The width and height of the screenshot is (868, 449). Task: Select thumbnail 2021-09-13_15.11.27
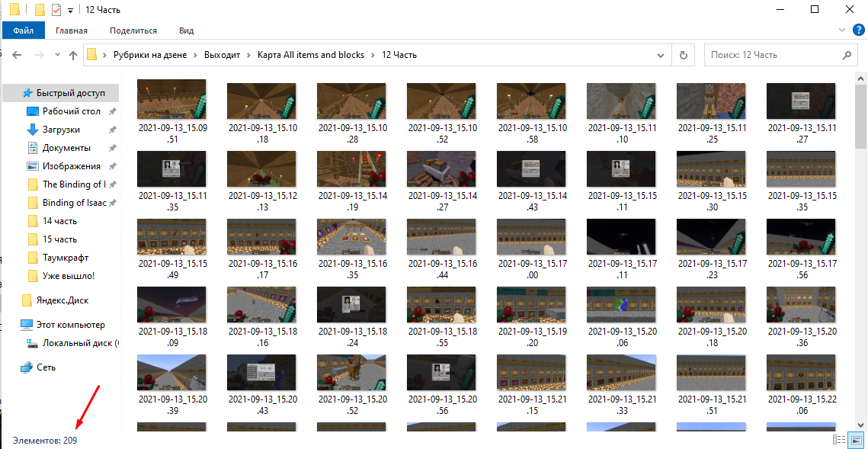[x=801, y=101]
